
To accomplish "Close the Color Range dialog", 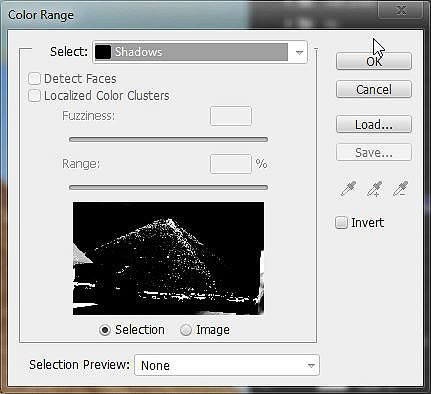I will 401,10.
